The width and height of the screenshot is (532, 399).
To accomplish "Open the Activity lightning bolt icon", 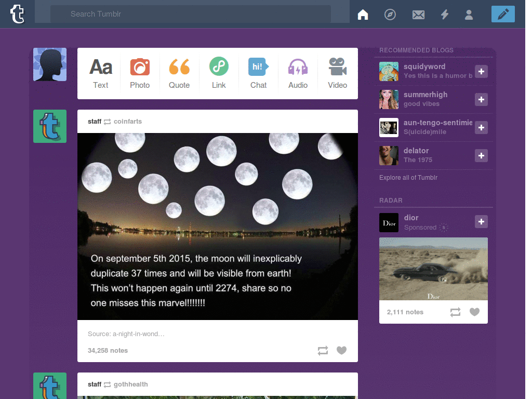I will click(x=445, y=14).
